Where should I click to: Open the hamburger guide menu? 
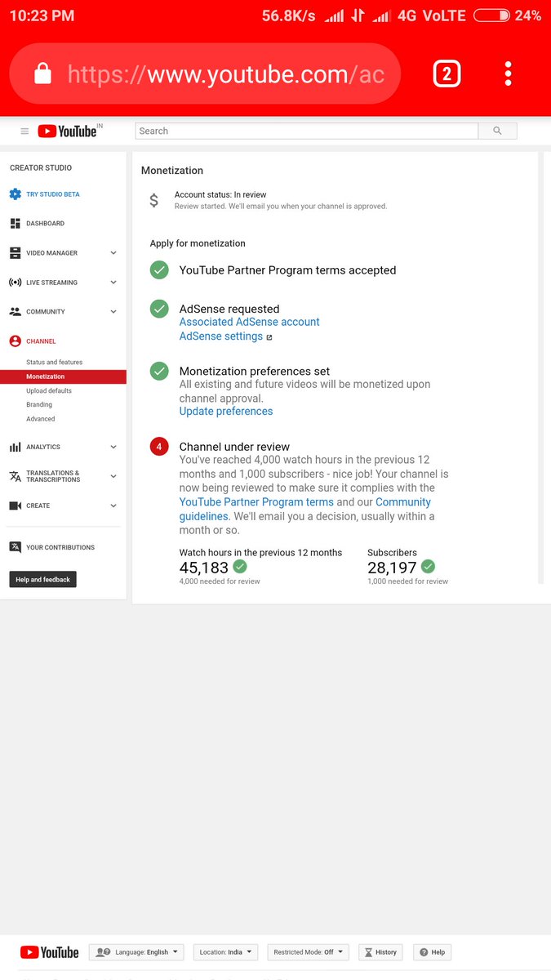tap(24, 131)
